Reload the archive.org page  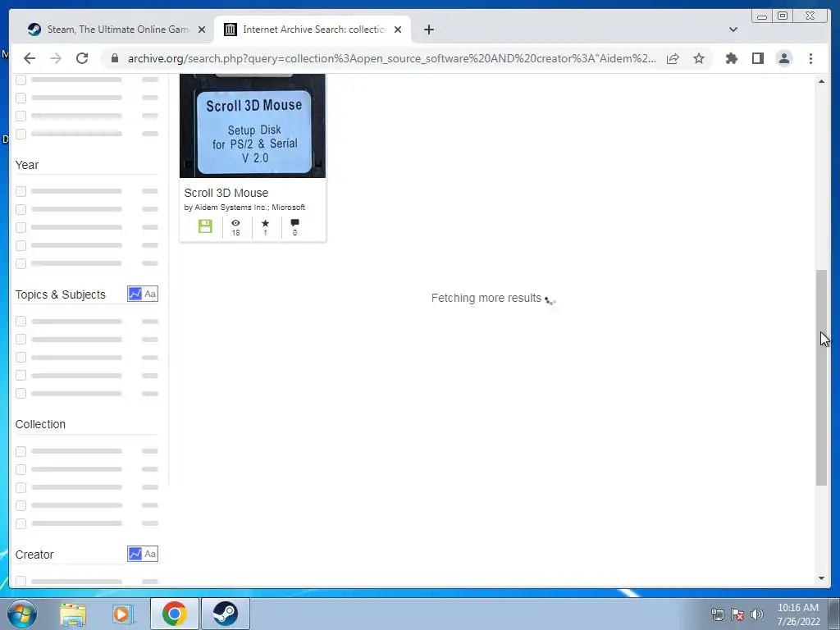coord(82,58)
